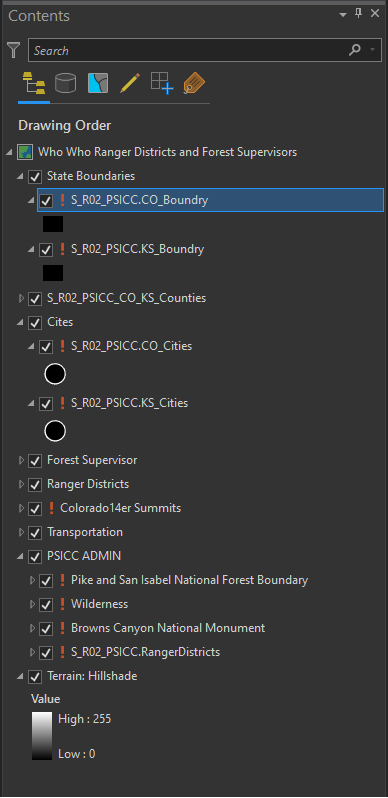Toggle PSICC ADMIN group checkbox
The image size is (388, 798).
click(35, 556)
